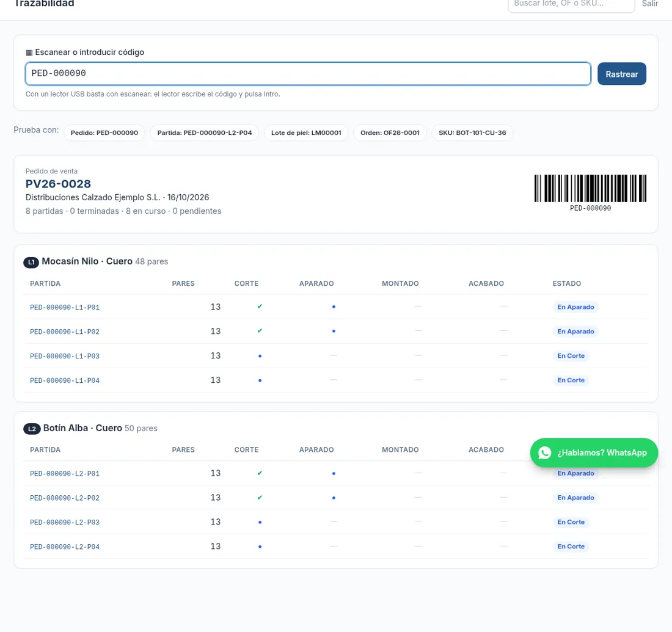This screenshot has height=632, width=672.
Task: Click Aparado dot for PED-000090-L2-P02
Action: click(x=334, y=498)
